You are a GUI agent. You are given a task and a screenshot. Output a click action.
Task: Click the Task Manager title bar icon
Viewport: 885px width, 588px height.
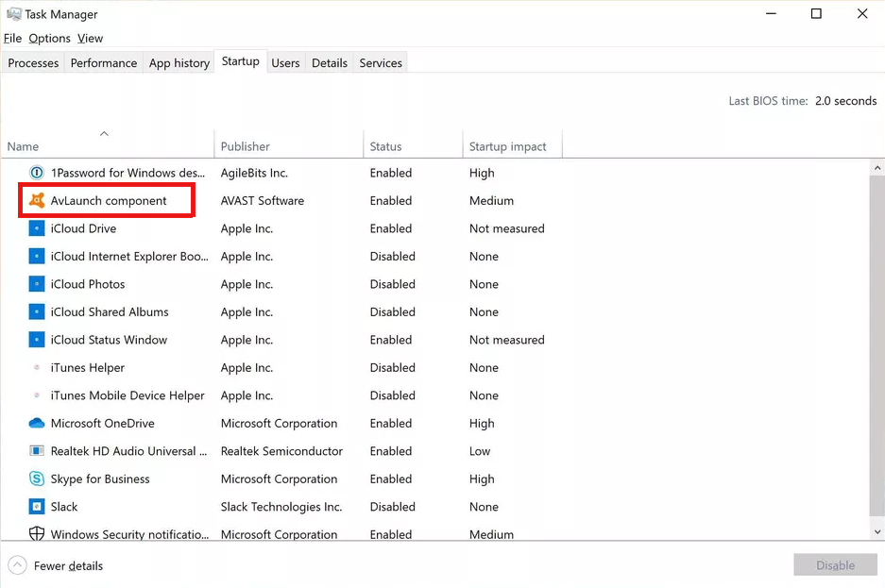coord(13,13)
